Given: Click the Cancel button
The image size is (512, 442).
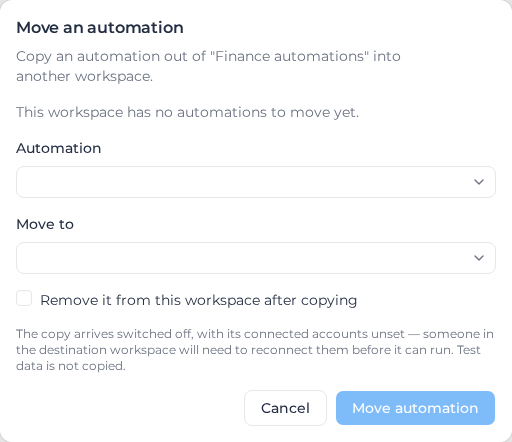Looking at the screenshot, I should (285, 408).
